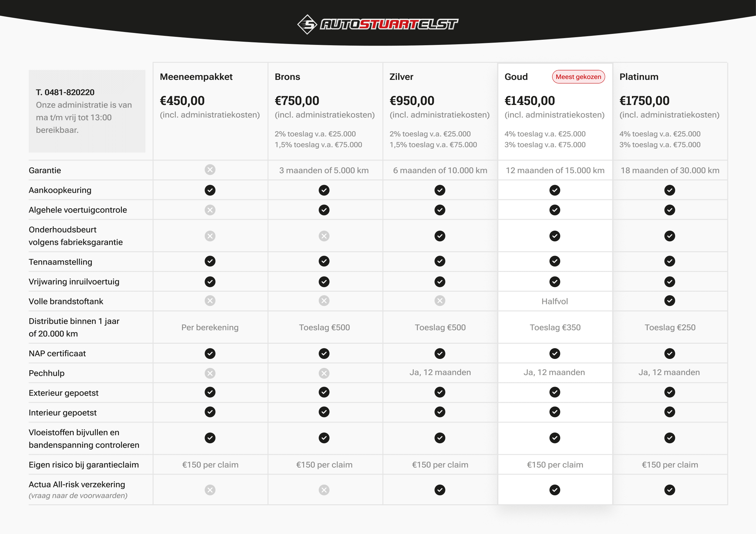Click the Meest gekozen badge

[x=578, y=77]
